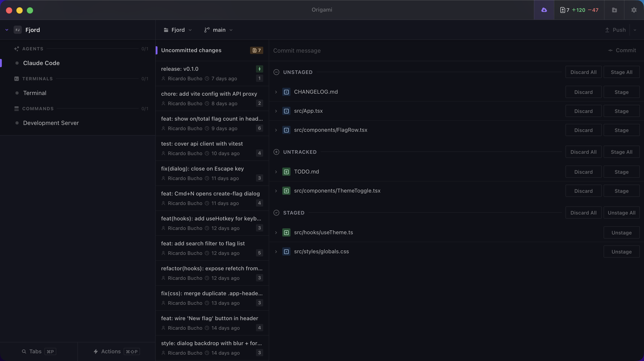Viewport: 644px width, 361px height.
Task: Click the green window zoom button
Action: click(x=30, y=10)
